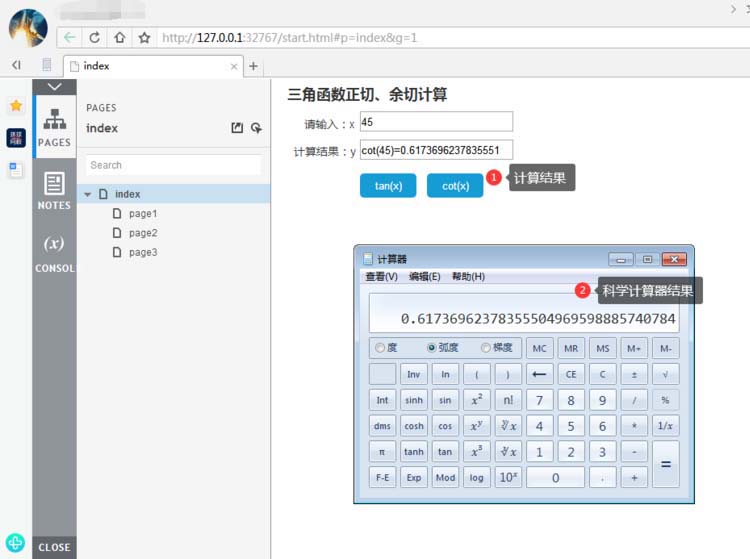
Task: Bookmark this page with star icon
Action: tap(144, 37)
